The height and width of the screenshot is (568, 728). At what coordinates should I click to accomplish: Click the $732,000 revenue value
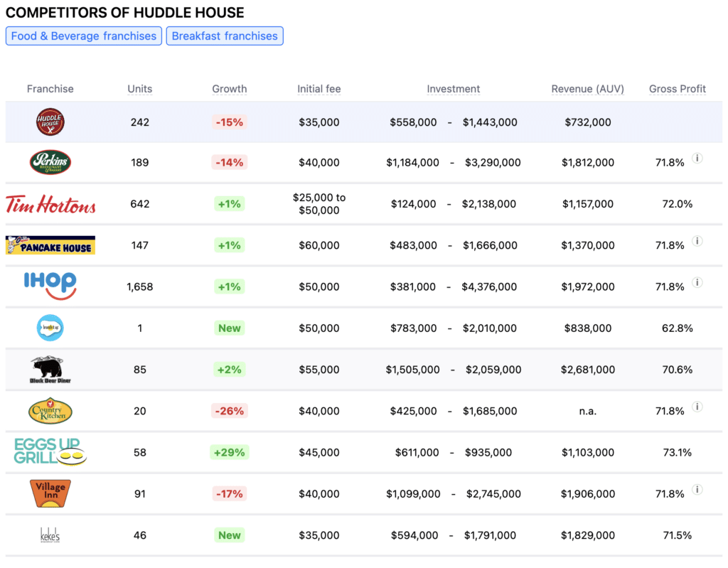coord(588,122)
